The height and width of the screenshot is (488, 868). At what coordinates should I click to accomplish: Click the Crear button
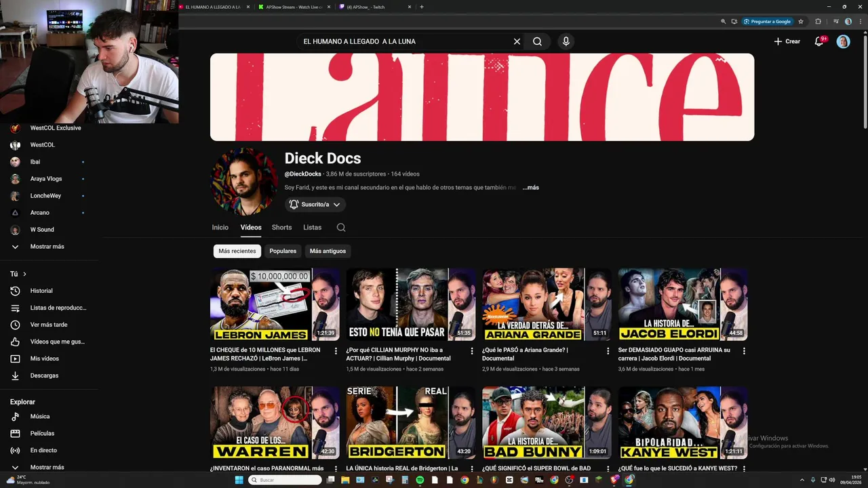point(787,41)
